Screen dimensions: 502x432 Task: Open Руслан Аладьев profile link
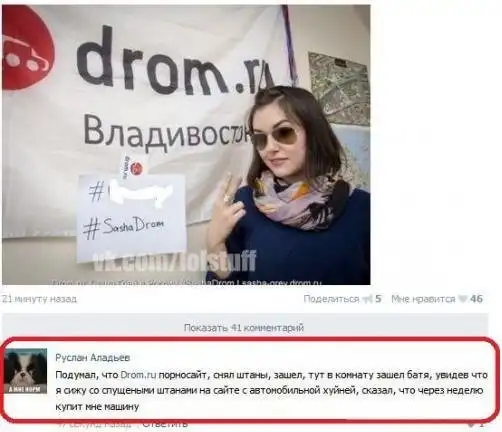pyautogui.click(x=92, y=358)
